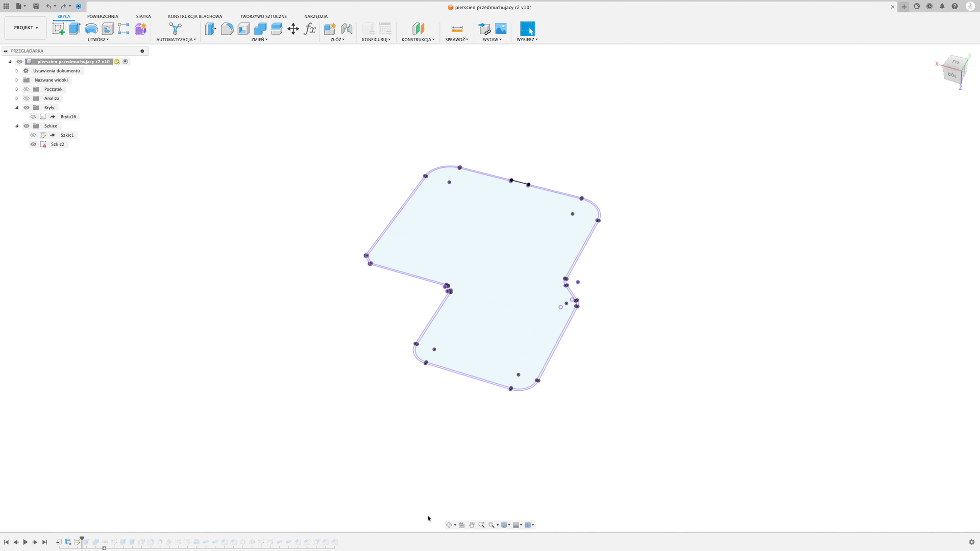The width and height of the screenshot is (980, 551).
Task: Switch to the POWIERZCHNIA tab
Action: click(x=103, y=16)
